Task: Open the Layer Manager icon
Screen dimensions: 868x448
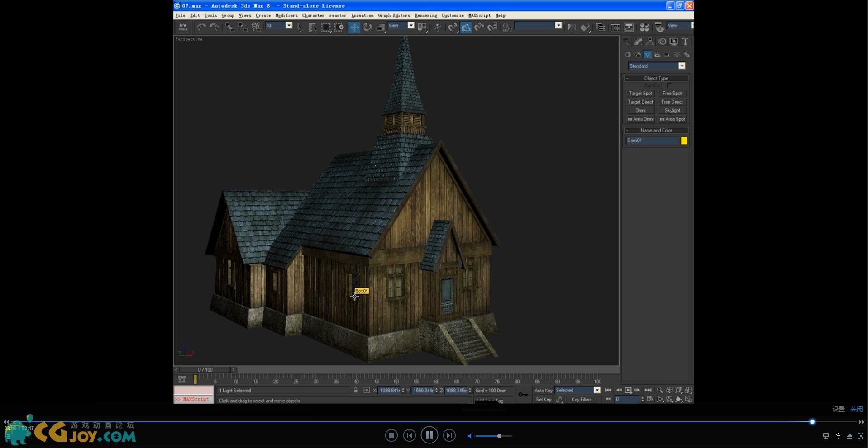Action: coord(600,27)
